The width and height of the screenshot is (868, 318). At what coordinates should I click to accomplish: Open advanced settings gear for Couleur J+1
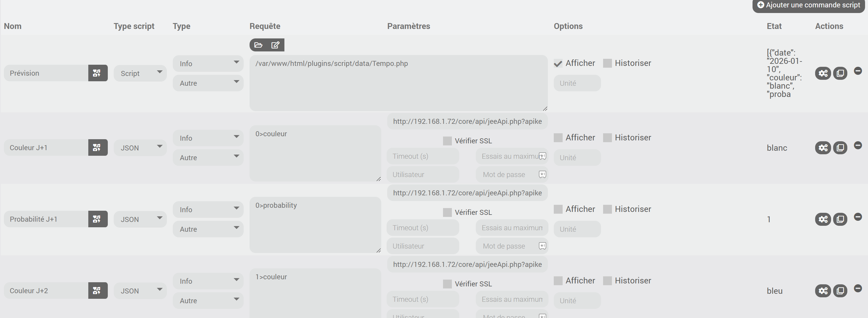tap(823, 148)
